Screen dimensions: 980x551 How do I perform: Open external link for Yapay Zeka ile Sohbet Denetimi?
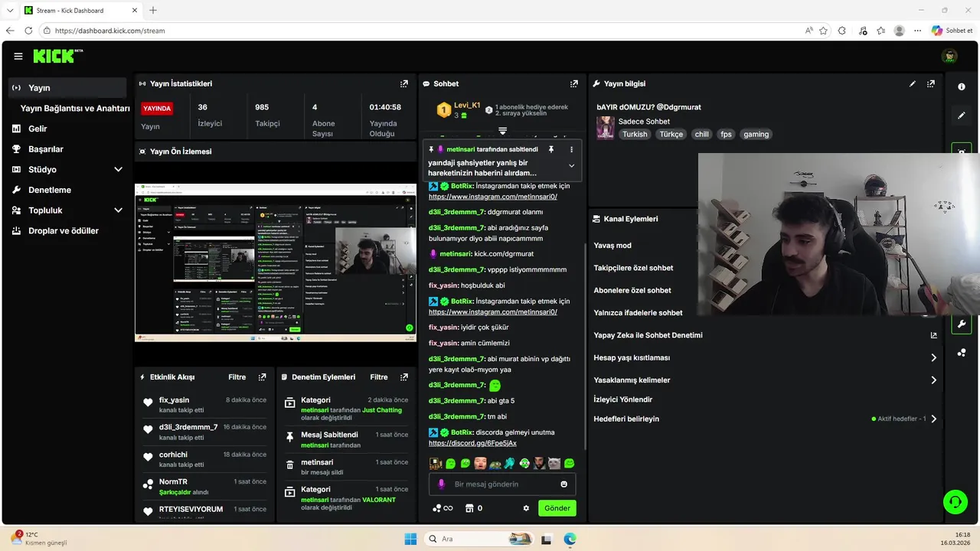pyautogui.click(x=934, y=335)
